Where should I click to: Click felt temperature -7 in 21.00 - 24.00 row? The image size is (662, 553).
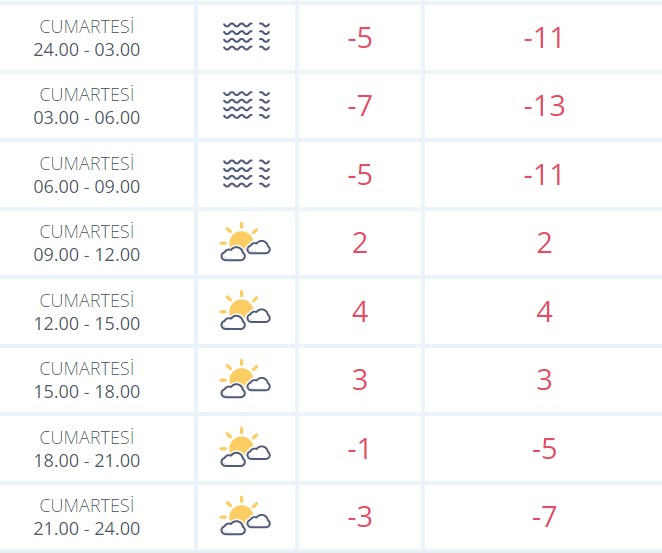coord(544,517)
